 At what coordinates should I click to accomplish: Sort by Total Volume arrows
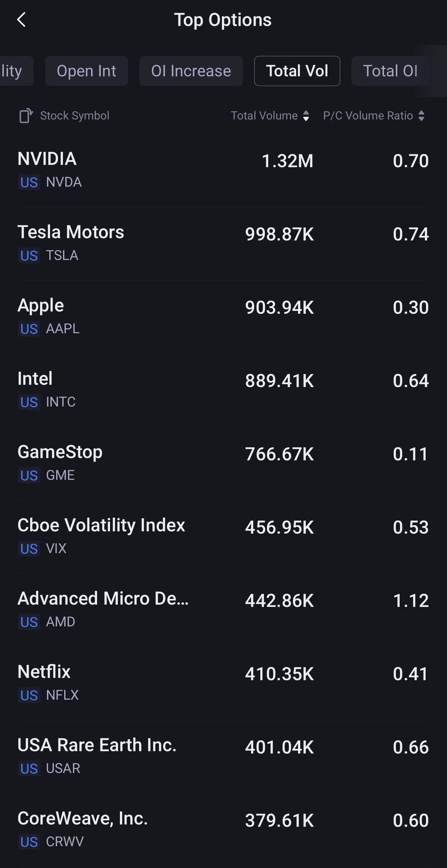click(x=306, y=116)
